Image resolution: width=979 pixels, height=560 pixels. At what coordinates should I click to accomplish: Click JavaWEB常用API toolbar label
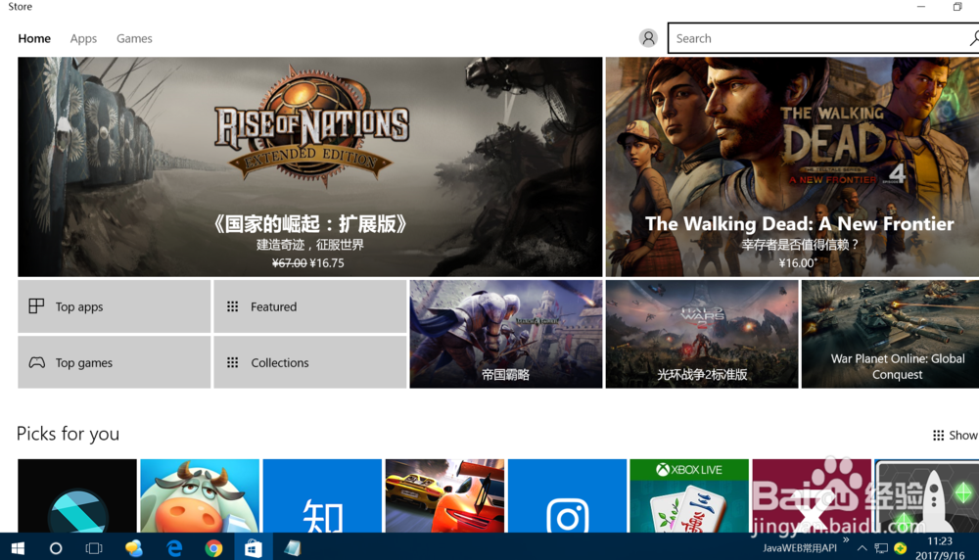click(x=799, y=548)
